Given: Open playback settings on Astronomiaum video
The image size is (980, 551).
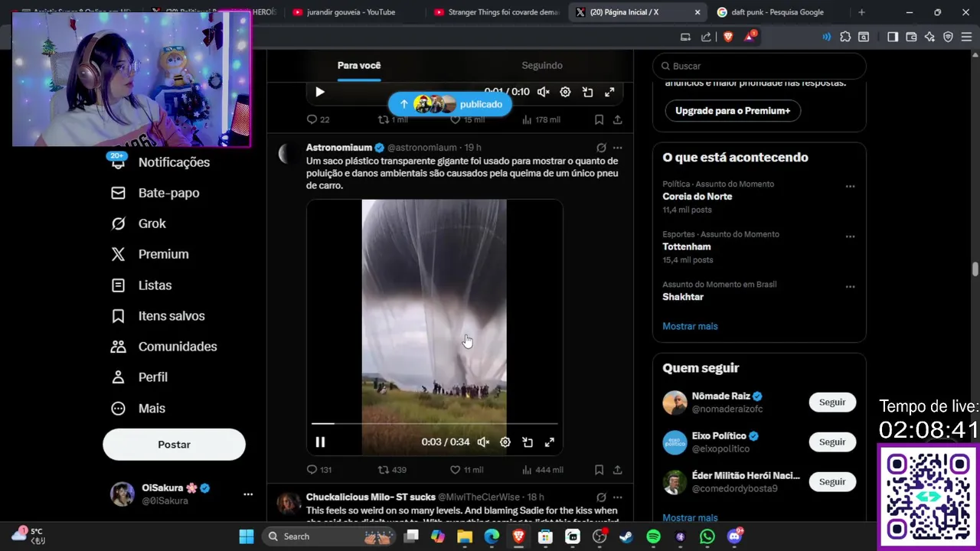Looking at the screenshot, I should (505, 442).
